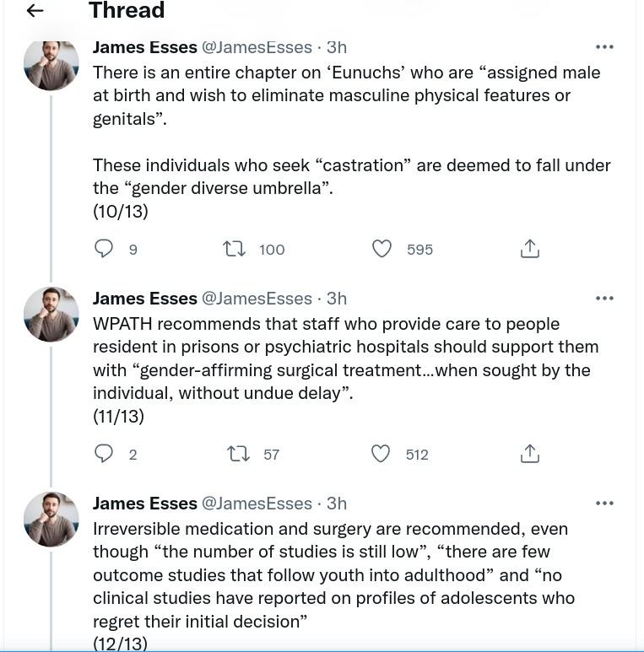Like the tweet with 595 likes
644x652 pixels.
tap(382, 249)
